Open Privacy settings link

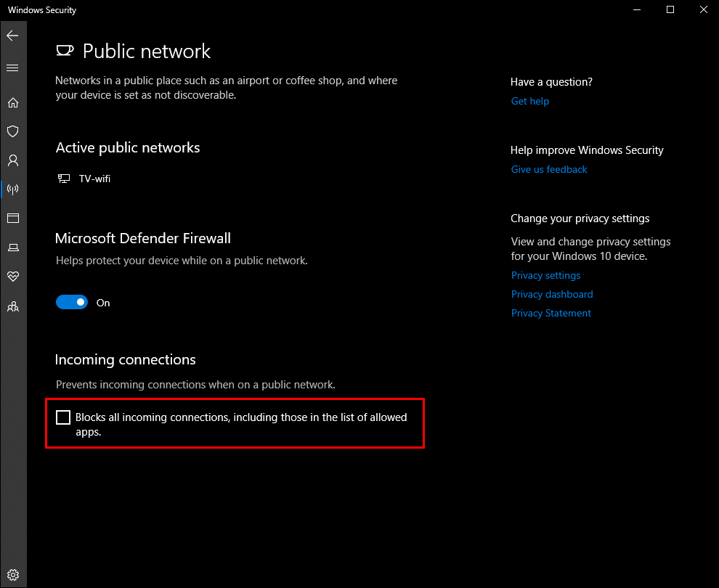[x=545, y=275]
